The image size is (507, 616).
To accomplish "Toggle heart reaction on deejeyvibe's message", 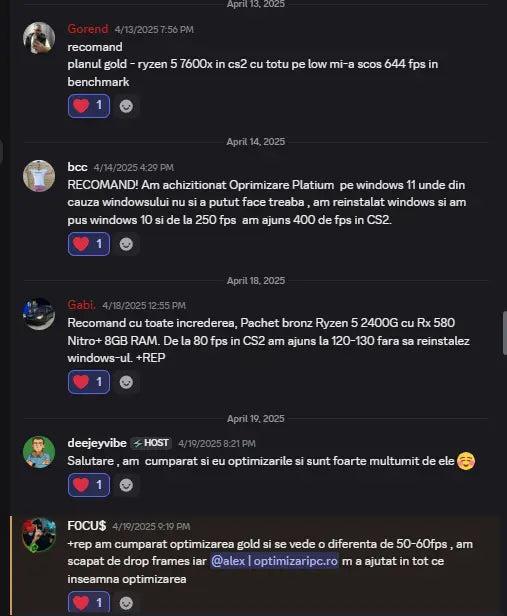I will point(89,485).
